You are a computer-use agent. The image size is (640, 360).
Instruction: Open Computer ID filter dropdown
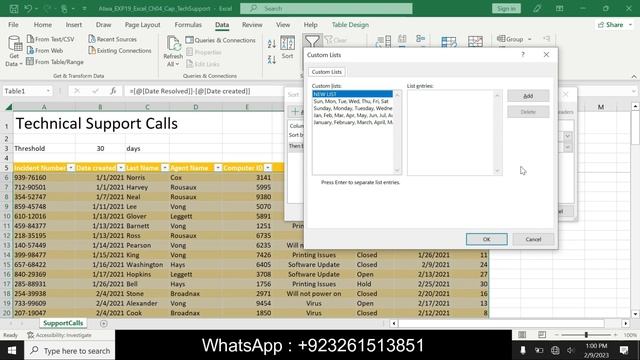268,168
